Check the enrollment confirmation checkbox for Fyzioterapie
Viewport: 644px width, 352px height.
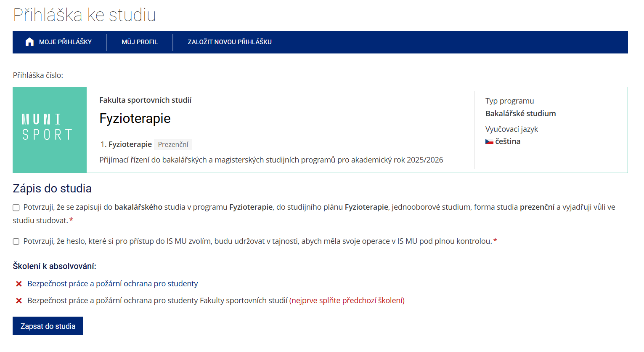16,208
